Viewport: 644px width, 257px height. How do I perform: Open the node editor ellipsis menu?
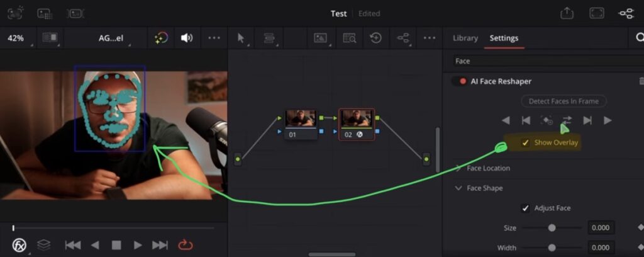coord(429,38)
